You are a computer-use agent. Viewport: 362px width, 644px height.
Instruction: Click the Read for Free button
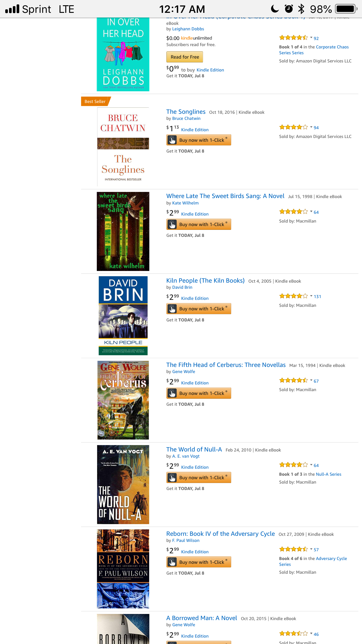185,57
